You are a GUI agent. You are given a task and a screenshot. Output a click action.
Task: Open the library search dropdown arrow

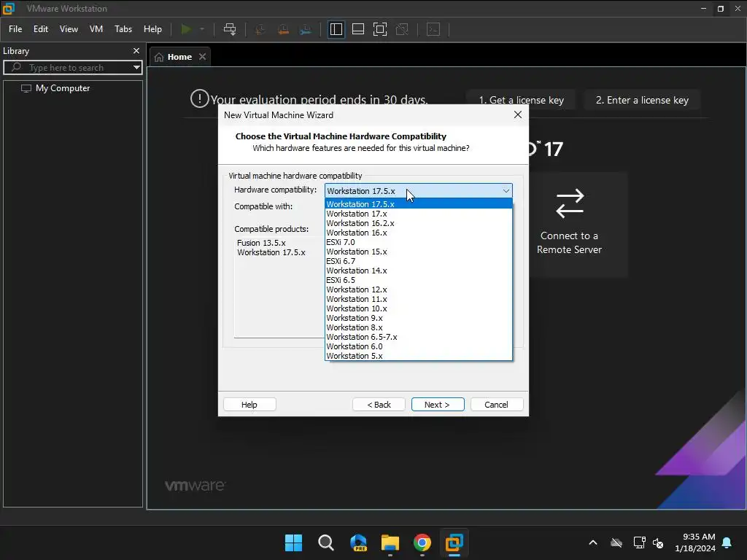click(136, 68)
